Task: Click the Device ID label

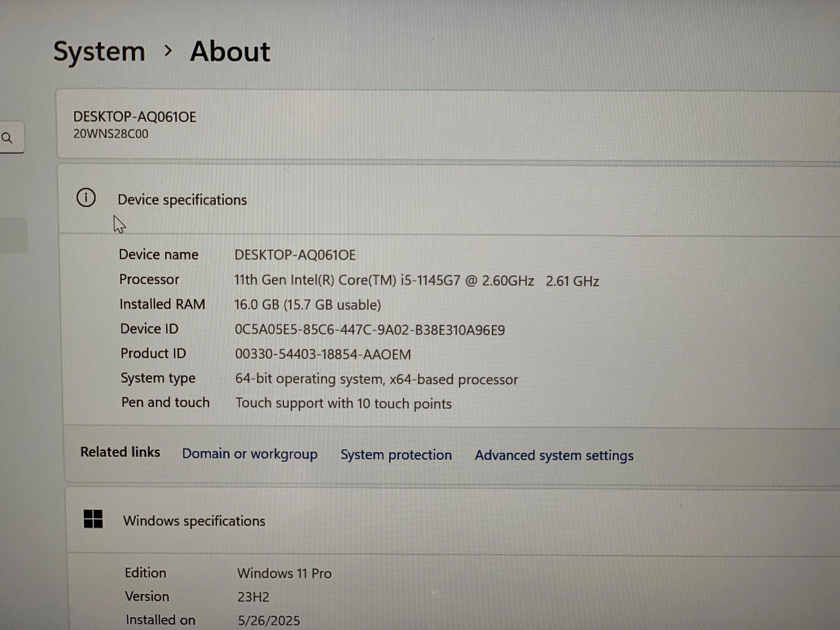Action: click(149, 328)
